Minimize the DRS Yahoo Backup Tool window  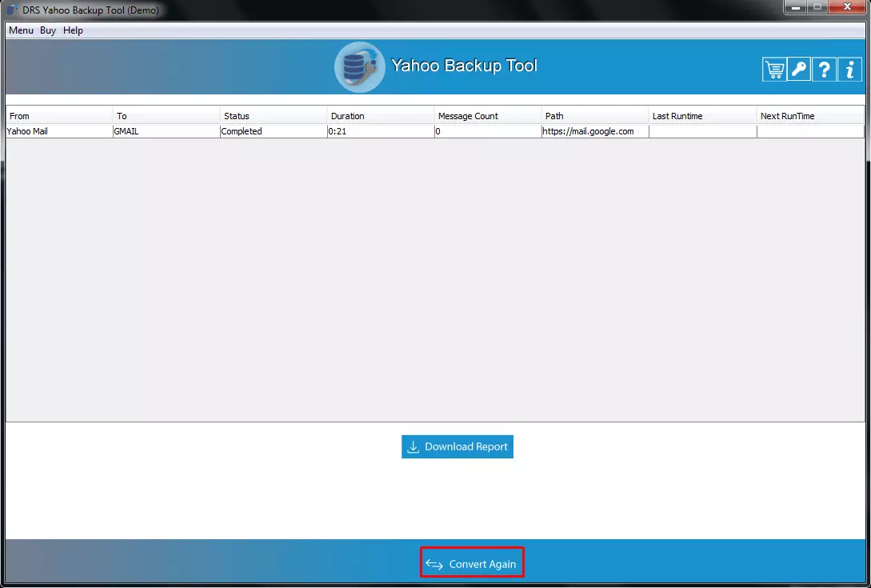[x=796, y=7]
